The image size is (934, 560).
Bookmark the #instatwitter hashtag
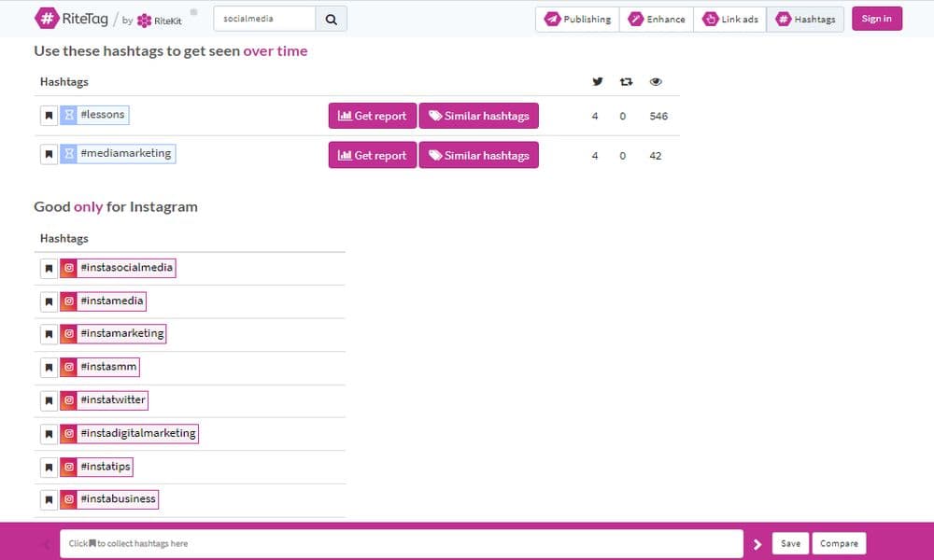coord(49,400)
